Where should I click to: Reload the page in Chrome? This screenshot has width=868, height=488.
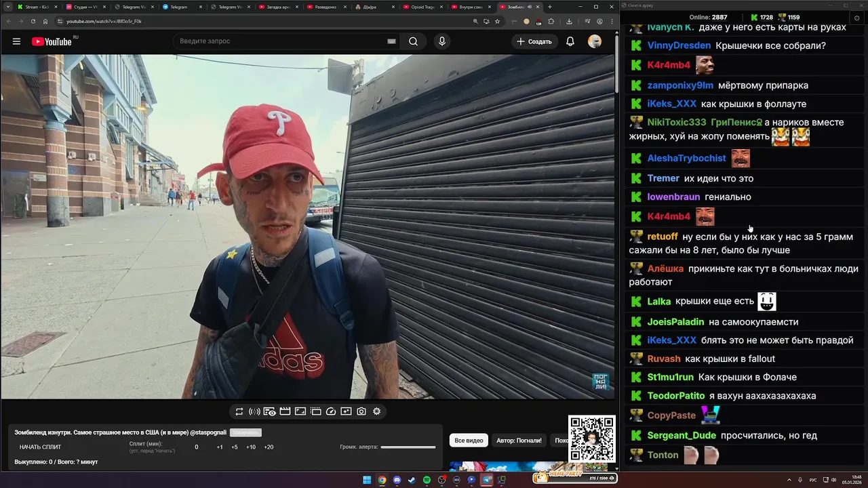33,21
